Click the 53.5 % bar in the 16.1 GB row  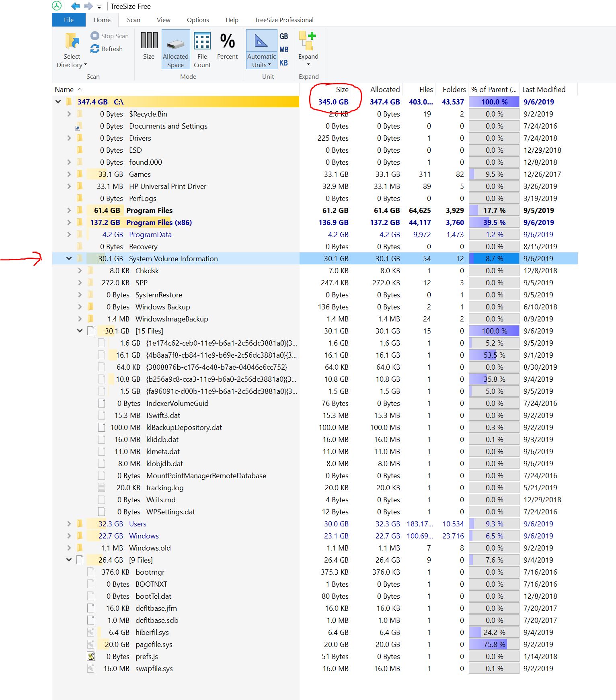[494, 355]
